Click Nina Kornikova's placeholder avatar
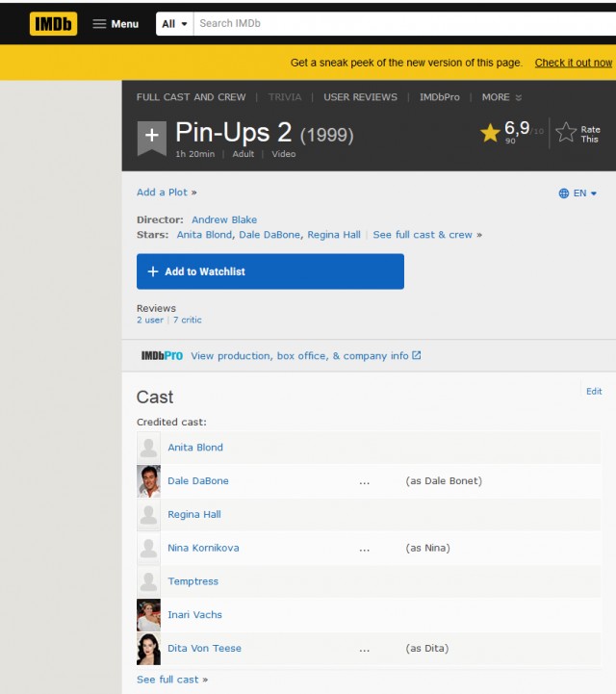 [148, 548]
